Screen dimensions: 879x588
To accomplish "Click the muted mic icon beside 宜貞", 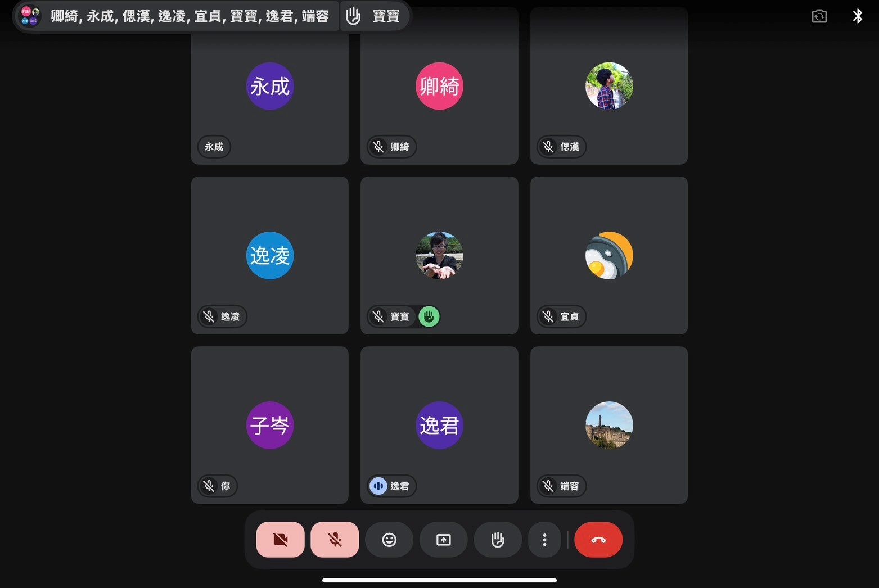I will coord(548,316).
